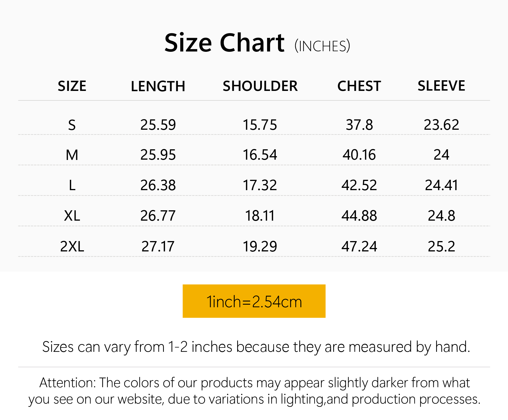Select the SLEEVE column header
This screenshot has height=420, width=508.
(x=441, y=86)
